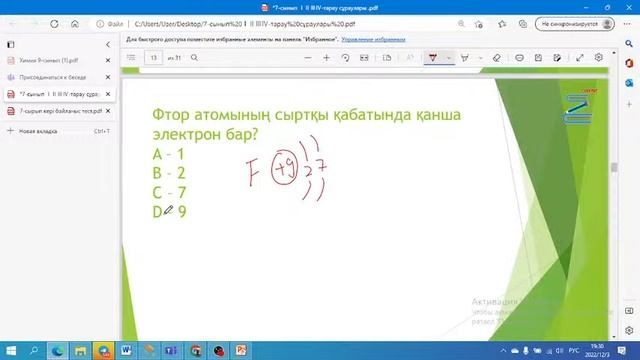Zoom out with the minus button
This screenshot has height=360, width=640.
click(x=308, y=58)
